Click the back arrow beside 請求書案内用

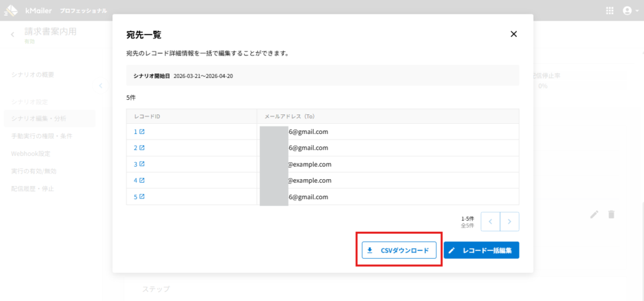[x=13, y=35]
